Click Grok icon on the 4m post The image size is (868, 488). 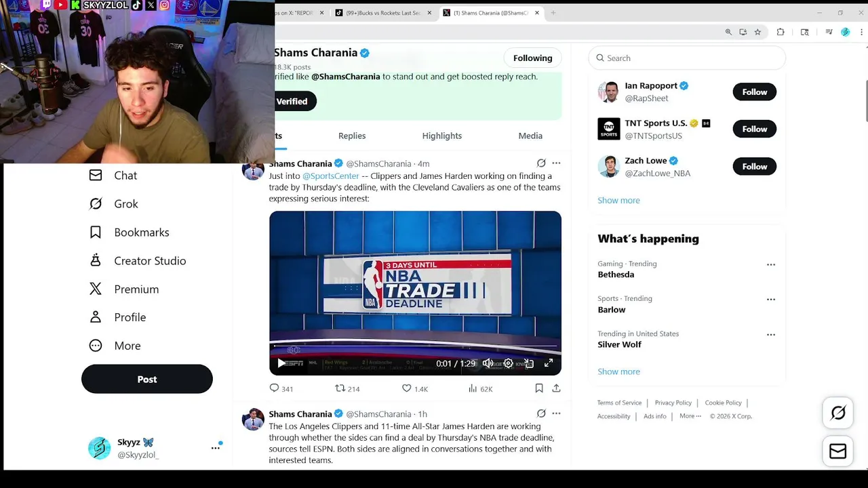pyautogui.click(x=541, y=163)
